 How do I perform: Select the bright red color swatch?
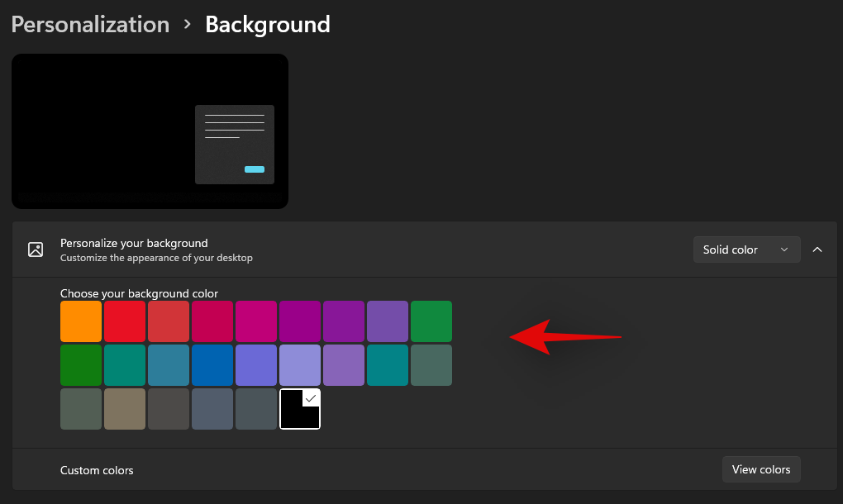[x=124, y=321]
